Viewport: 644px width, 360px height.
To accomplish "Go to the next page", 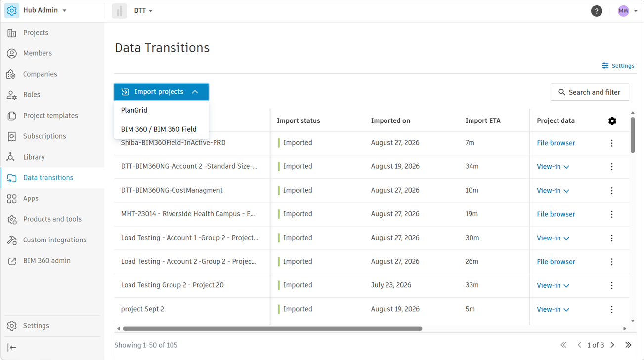I will (612, 345).
